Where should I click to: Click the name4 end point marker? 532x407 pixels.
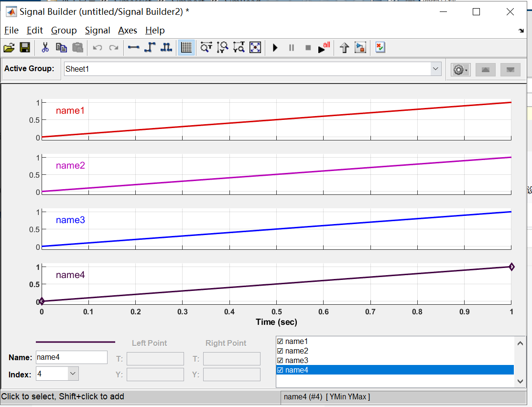click(x=511, y=267)
